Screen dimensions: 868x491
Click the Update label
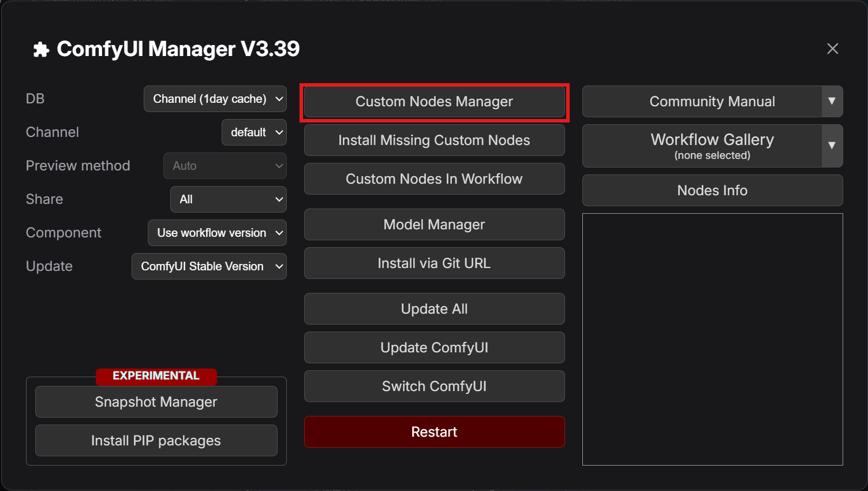49,266
